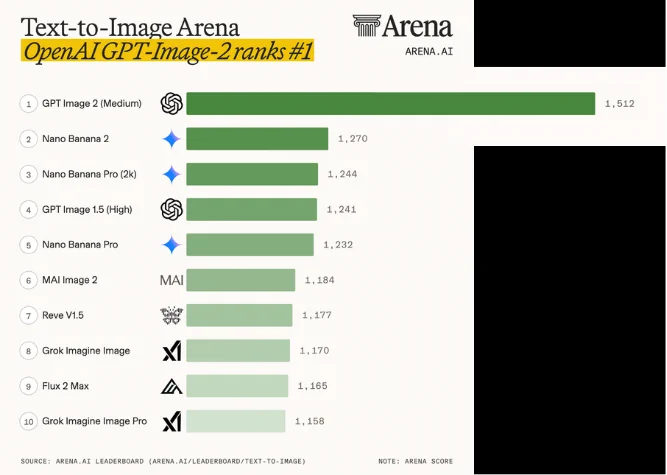667x475 pixels.
Task: Click the 'Flux 2 Max' label
Action: tap(66, 386)
